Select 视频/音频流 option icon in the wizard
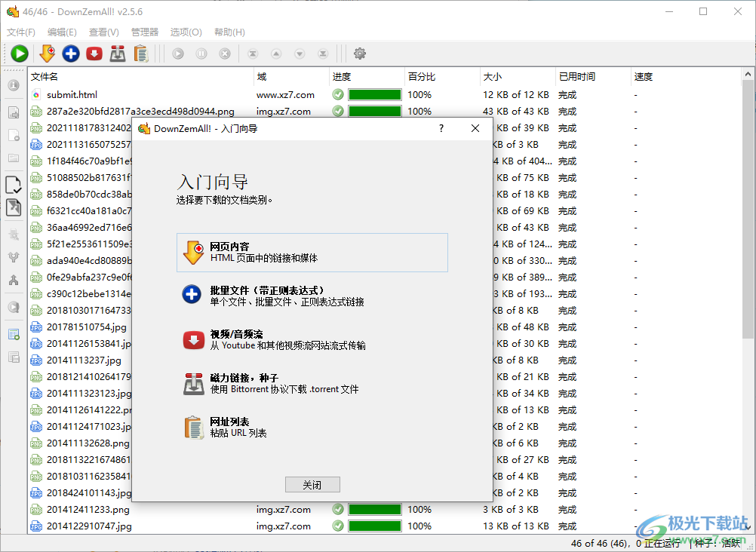 pos(194,338)
